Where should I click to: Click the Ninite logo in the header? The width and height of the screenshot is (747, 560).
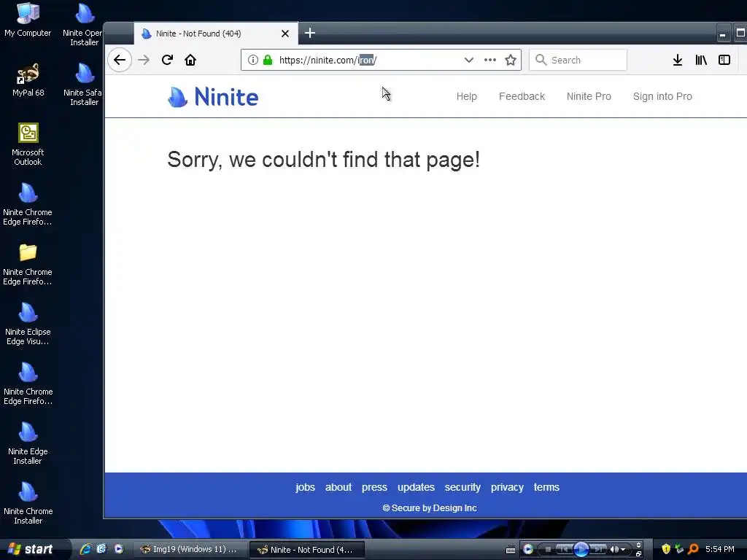213,97
